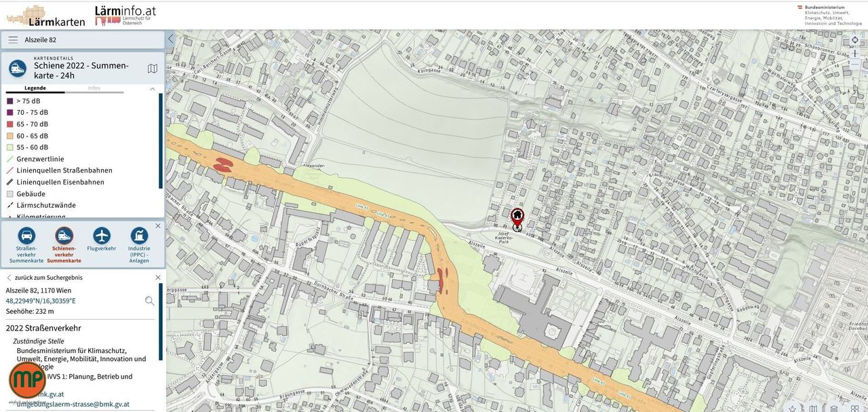Open the hamburger menu beside Alszeile 82
Image resolution: width=868 pixels, height=412 pixels.
click(x=13, y=40)
